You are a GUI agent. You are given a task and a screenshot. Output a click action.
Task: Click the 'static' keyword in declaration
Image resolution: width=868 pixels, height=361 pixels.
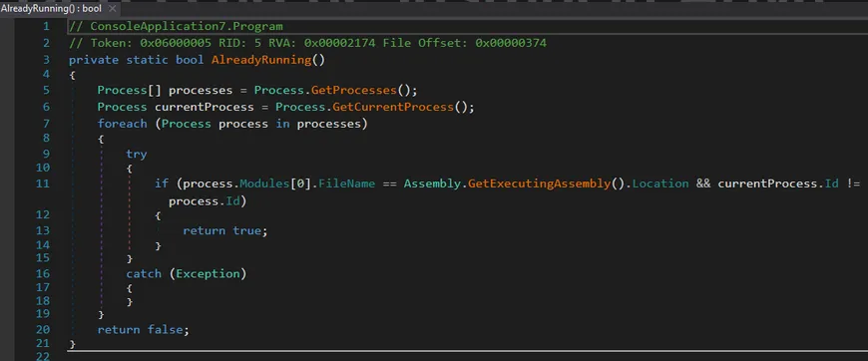[x=148, y=60]
